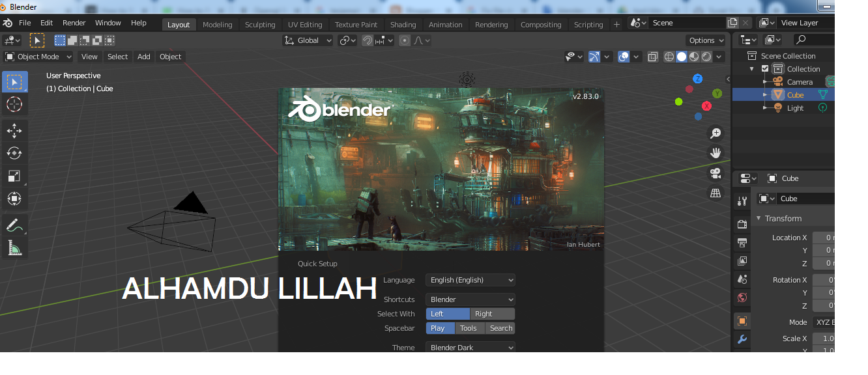Image resolution: width=868 pixels, height=375 pixels.
Task: Click the Location X value field
Action: pyautogui.click(x=823, y=238)
